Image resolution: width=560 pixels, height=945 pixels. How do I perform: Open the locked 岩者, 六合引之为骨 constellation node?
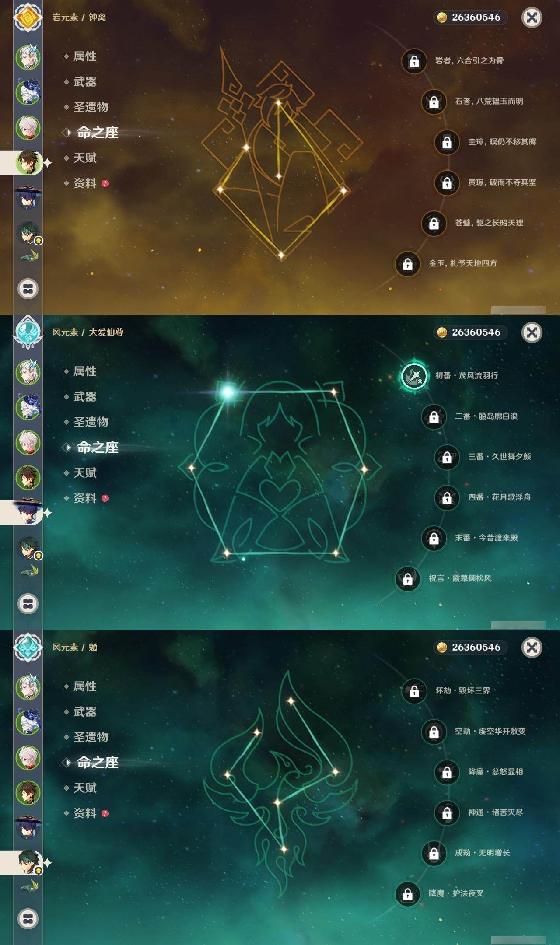414,61
